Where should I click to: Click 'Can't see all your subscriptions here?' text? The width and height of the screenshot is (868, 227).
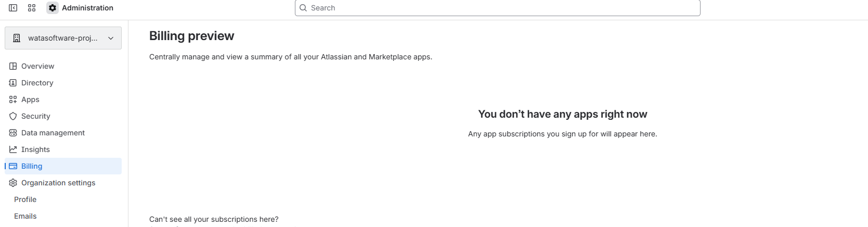[x=214, y=219]
